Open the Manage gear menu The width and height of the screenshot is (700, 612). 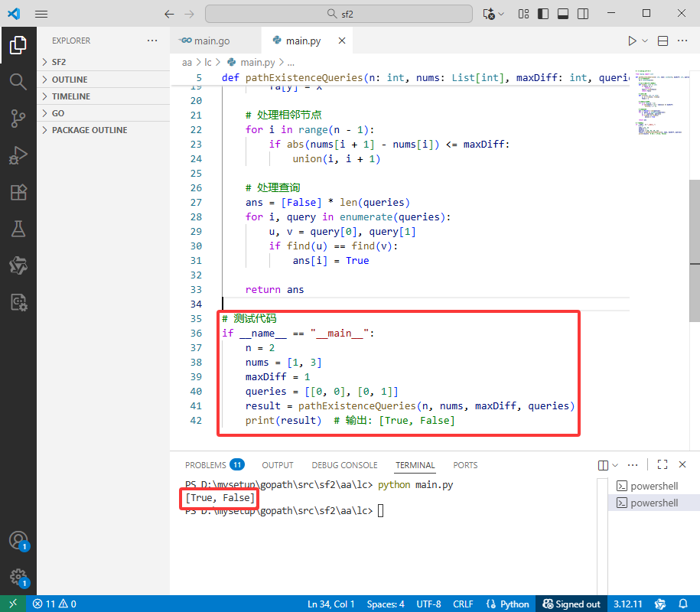coord(18,578)
